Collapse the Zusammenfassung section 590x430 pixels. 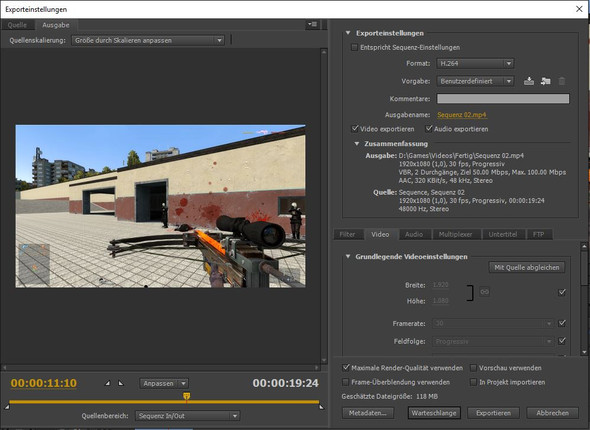pyautogui.click(x=357, y=144)
